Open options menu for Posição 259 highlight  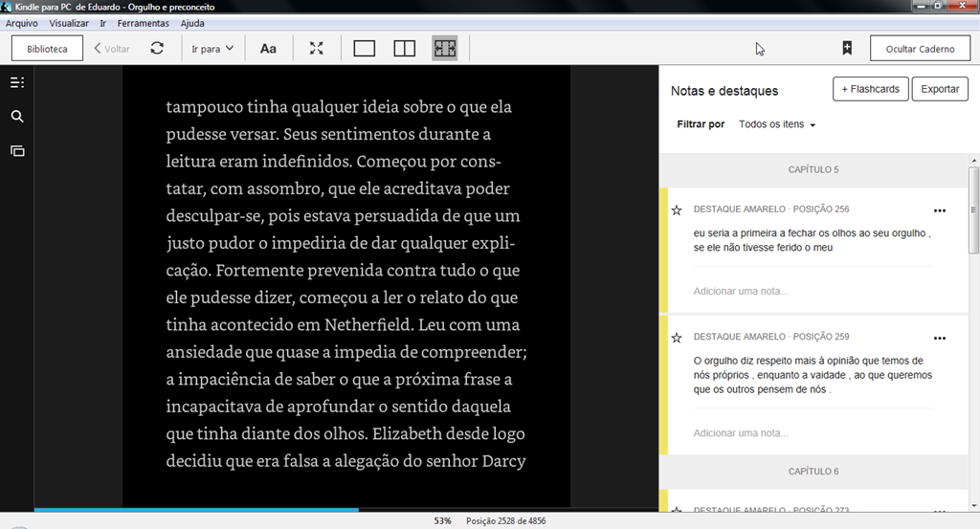[940, 338]
